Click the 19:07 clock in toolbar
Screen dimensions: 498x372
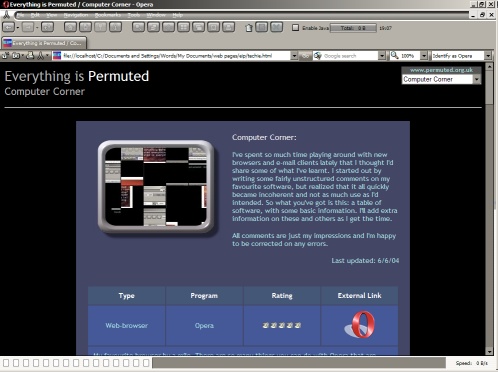click(385, 28)
